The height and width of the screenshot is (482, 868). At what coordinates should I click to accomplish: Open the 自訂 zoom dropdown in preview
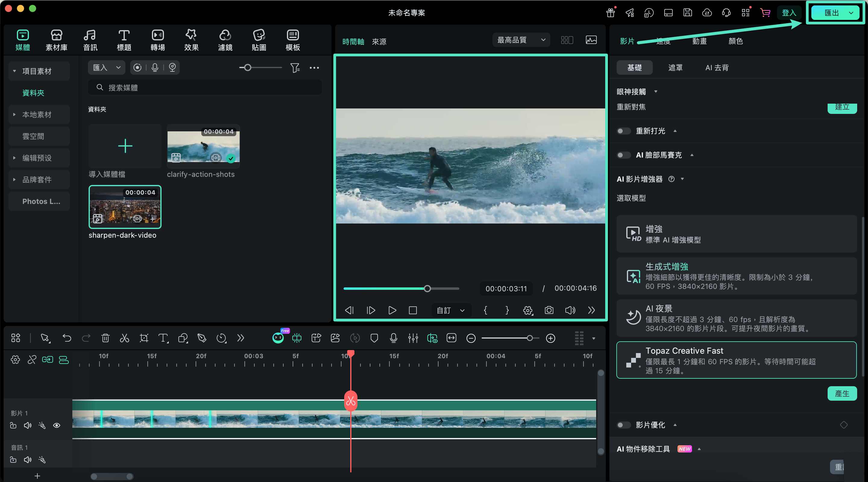click(451, 310)
